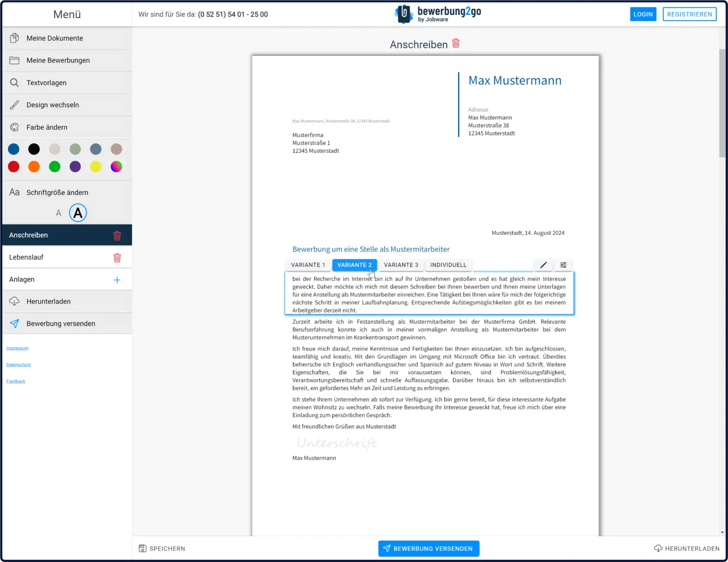Click the date Musterstadt, 14. August 2024
The width and height of the screenshot is (728, 562).
coord(528,233)
